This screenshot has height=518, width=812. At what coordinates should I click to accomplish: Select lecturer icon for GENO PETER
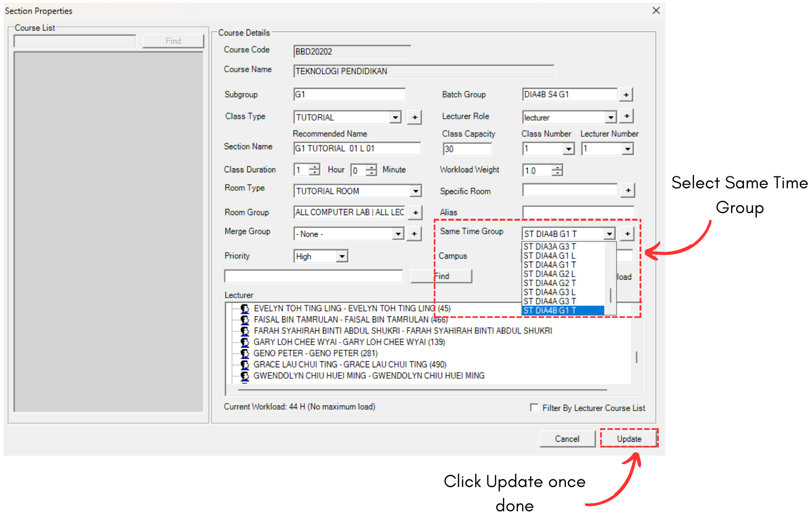pyautogui.click(x=245, y=353)
